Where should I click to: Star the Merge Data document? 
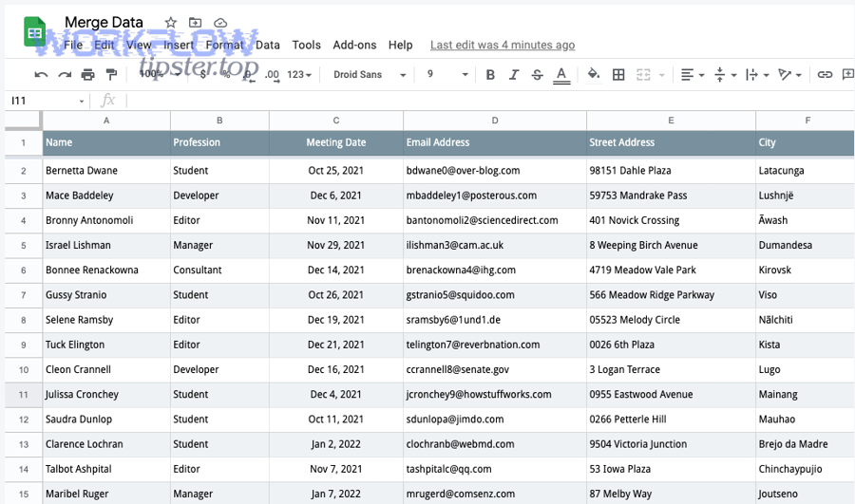tap(170, 23)
